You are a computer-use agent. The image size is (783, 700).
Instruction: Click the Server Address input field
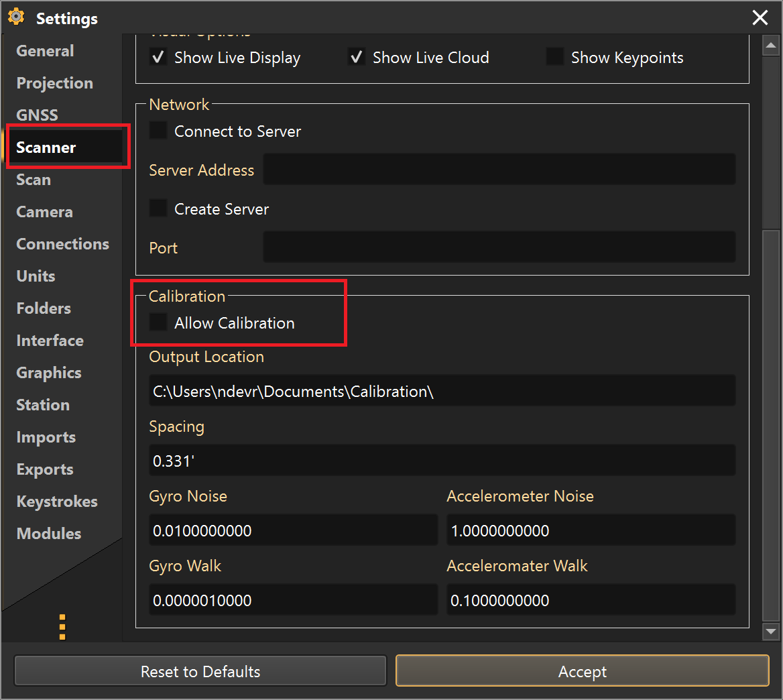499,170
